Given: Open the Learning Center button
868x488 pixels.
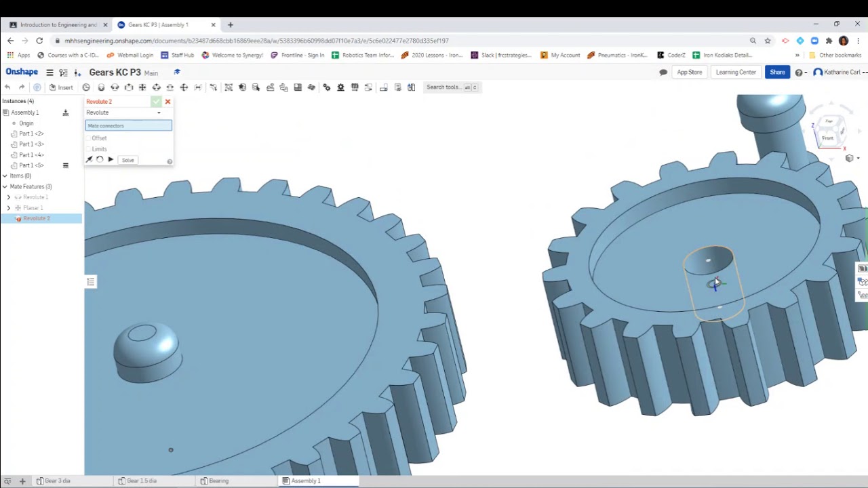Looking at the screenshot, I should click(736, 73).
